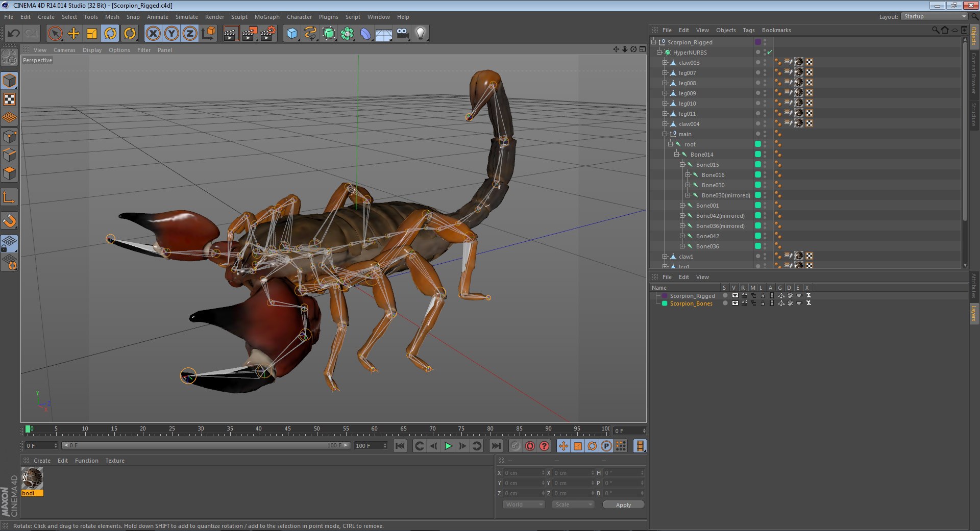Switch to Texture mode checker icon
980x531 pixels.
point(10,99)
